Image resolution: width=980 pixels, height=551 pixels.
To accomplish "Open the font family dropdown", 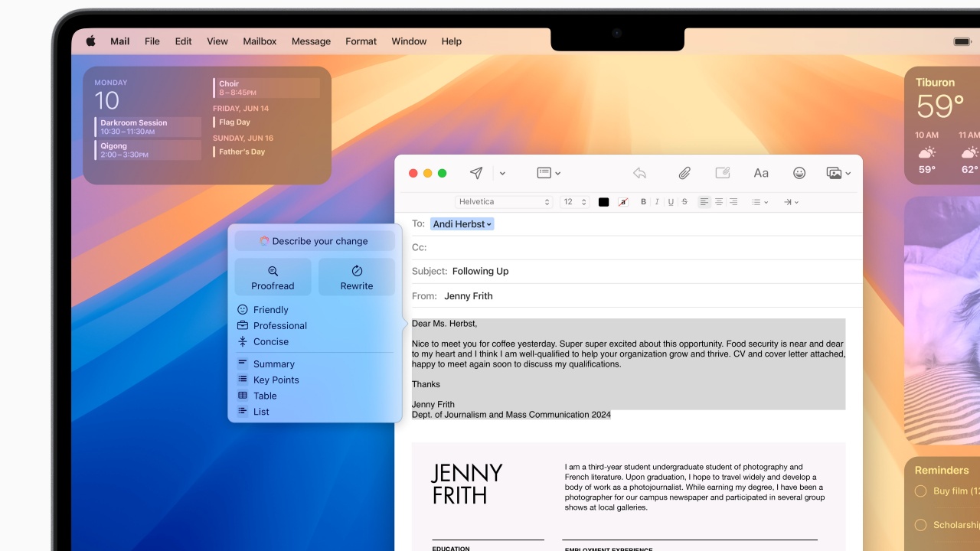I will (503, 201).
